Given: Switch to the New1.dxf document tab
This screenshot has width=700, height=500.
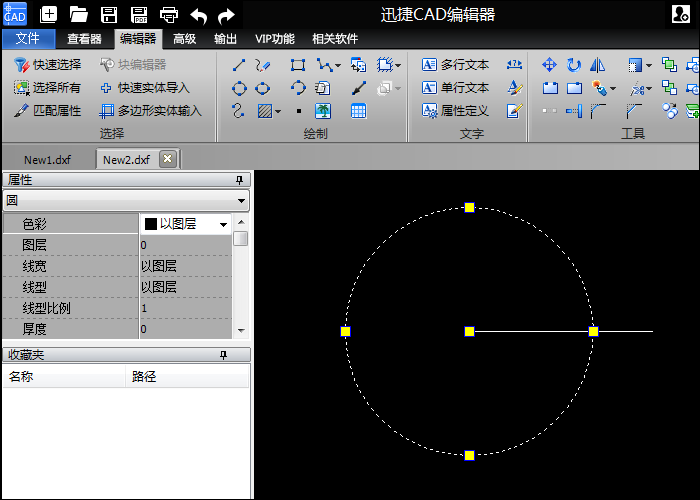Looking at the screenshot, I should click(47, 159).
